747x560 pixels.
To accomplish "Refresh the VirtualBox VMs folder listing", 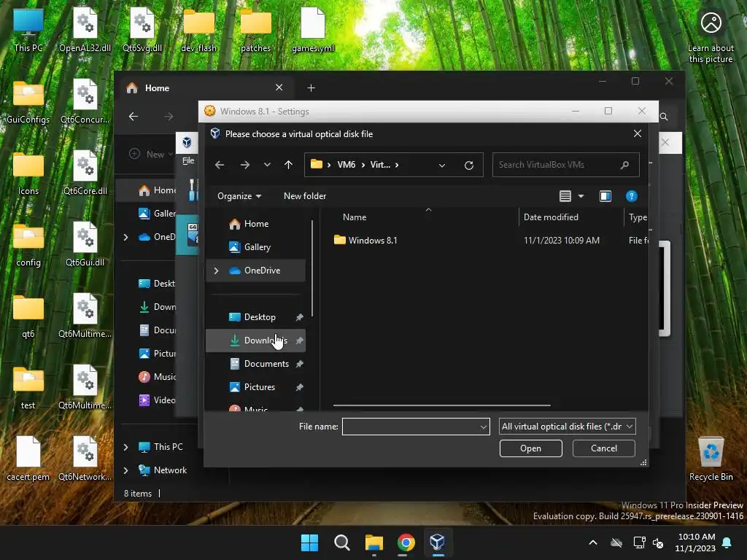I will 469,166.
